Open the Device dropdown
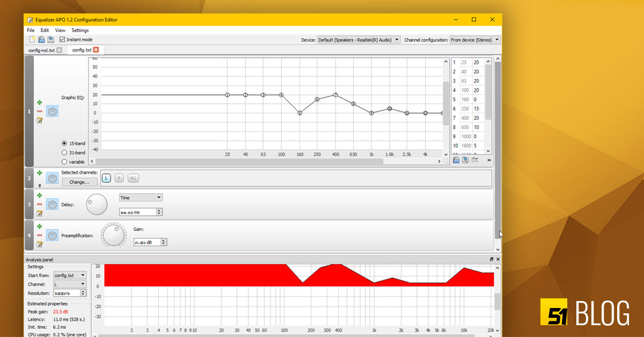644x337 pixels. point(358,40)
